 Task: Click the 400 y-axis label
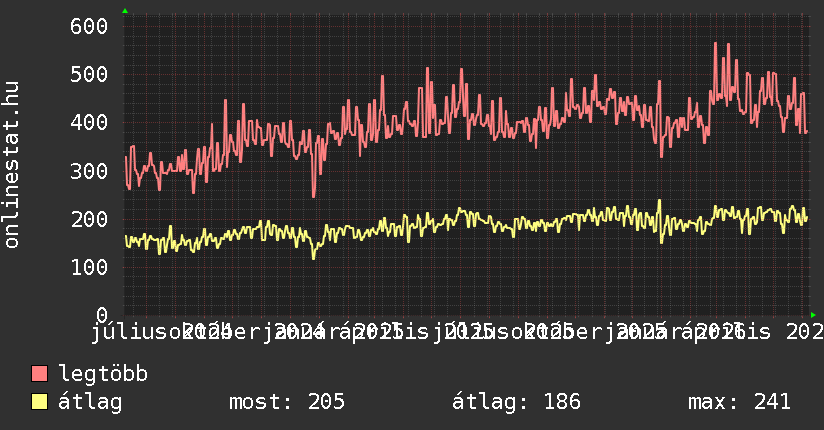coord(89,123)
